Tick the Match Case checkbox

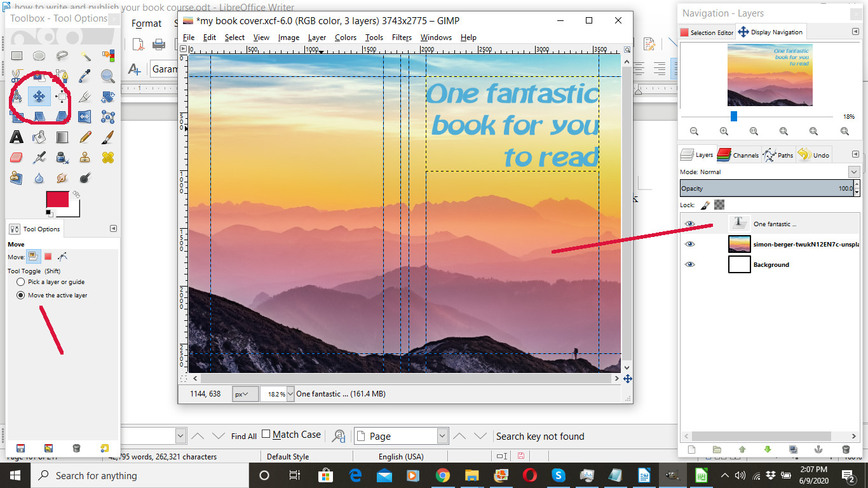click(266, 435)
